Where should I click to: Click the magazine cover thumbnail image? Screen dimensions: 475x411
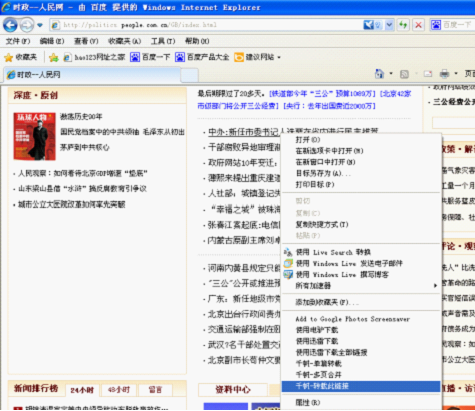coord(34,136)
